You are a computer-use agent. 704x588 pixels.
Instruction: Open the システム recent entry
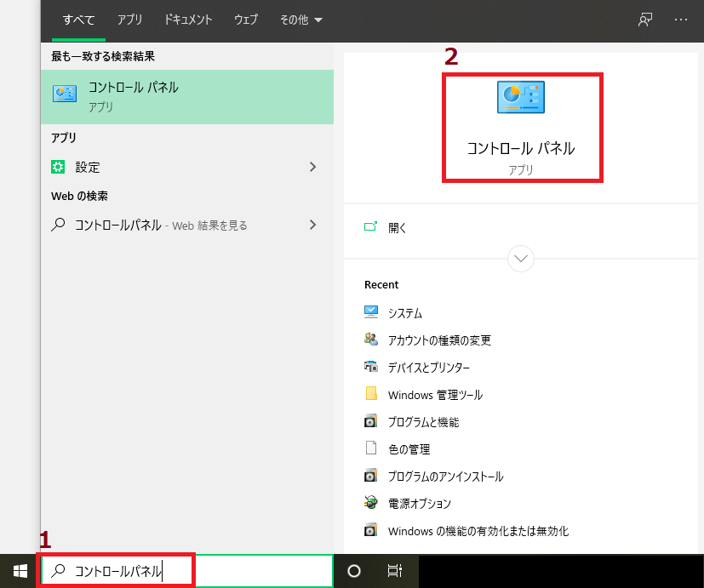(x=405, y=313)
